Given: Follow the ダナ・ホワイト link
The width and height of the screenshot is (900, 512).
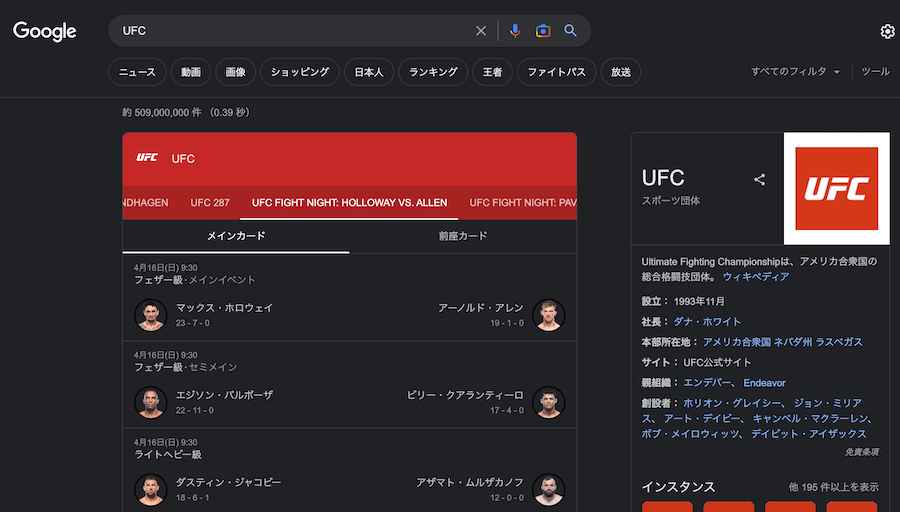Looking at the screenshot, I should point(707,322).
